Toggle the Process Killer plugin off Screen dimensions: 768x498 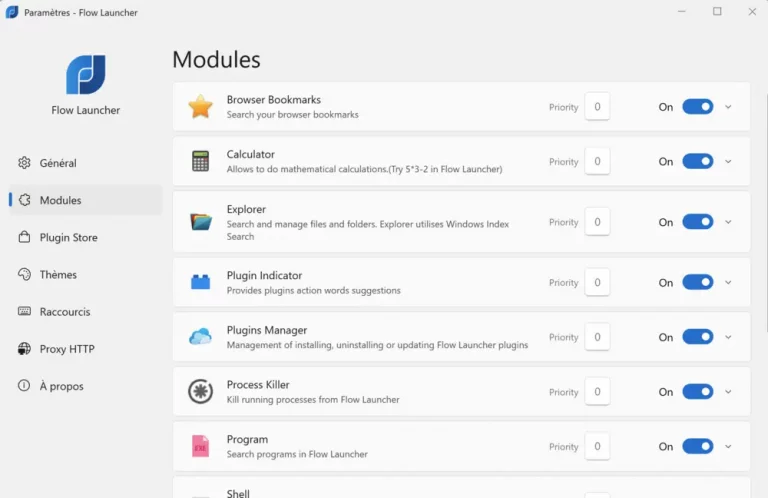697,392
